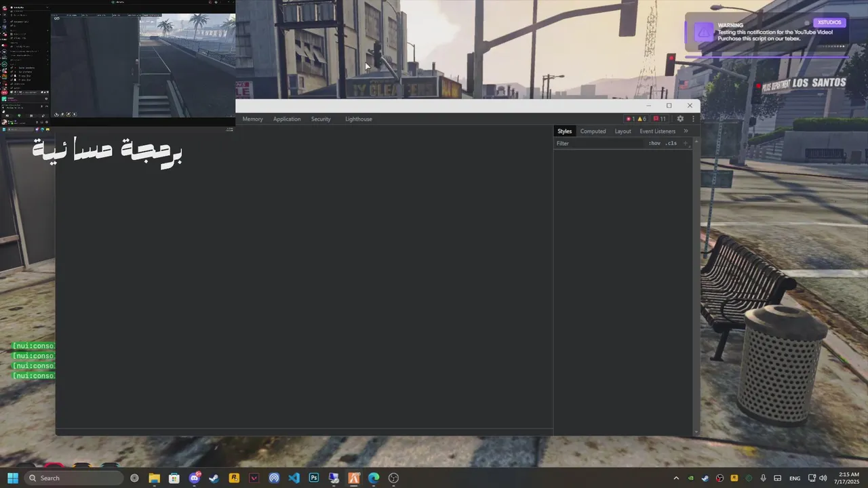Open Microsoft Store from the taskbar

pyautogui.click(x=174, y=478)
